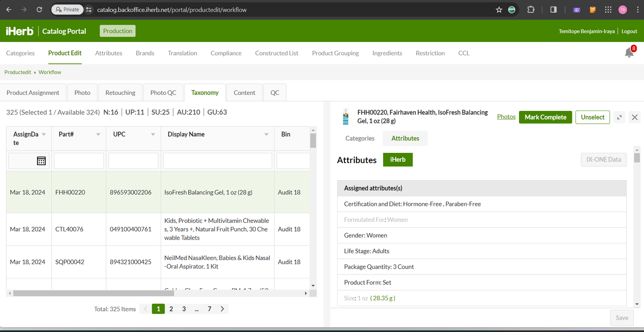Click the iHerb logo in header
Viewport: 644px width, 332px height.
coord(19,31)
